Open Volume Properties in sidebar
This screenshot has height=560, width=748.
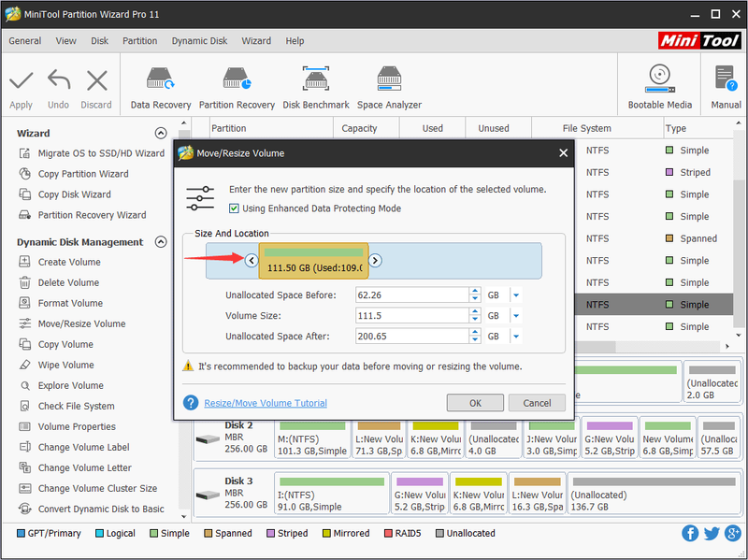click(x=67, y=426)
